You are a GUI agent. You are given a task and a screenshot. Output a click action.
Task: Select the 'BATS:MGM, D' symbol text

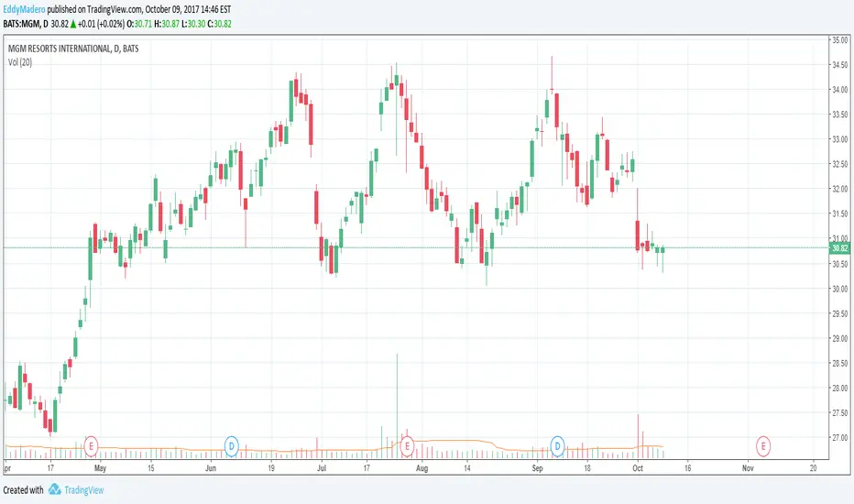26,24
